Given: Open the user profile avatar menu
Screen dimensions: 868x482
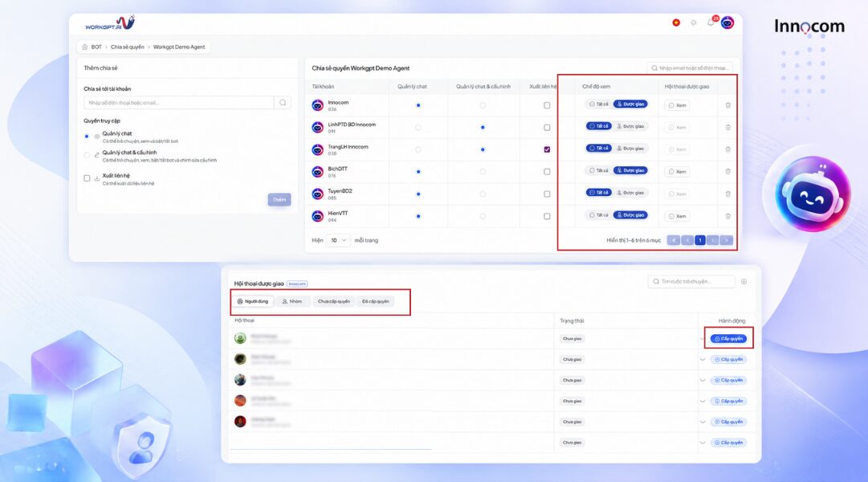Looking at the screenshot, I should coord(727,22).
